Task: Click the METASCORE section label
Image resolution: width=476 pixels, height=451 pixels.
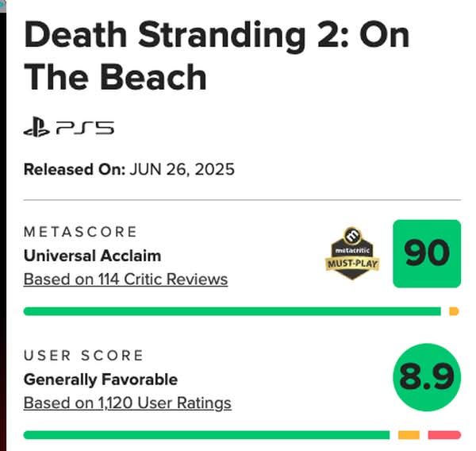Action: click(80, 232)
